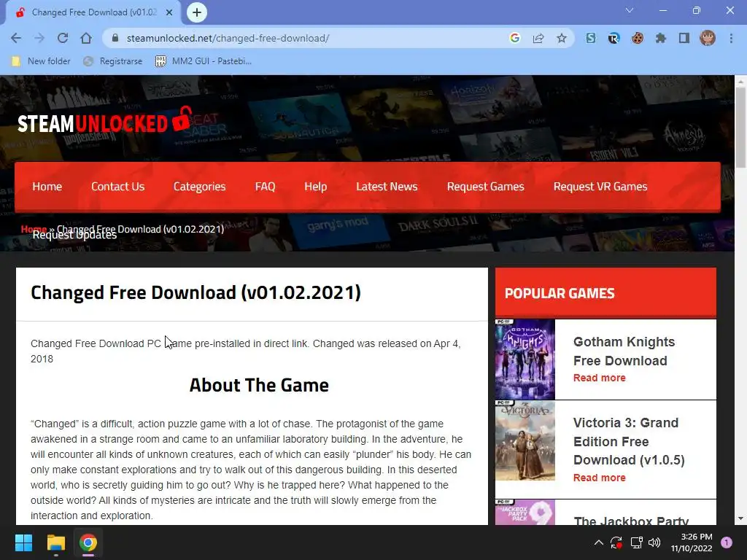
Task: Open Victoria 3: Grand Edition title link
Action: (629, 441)
